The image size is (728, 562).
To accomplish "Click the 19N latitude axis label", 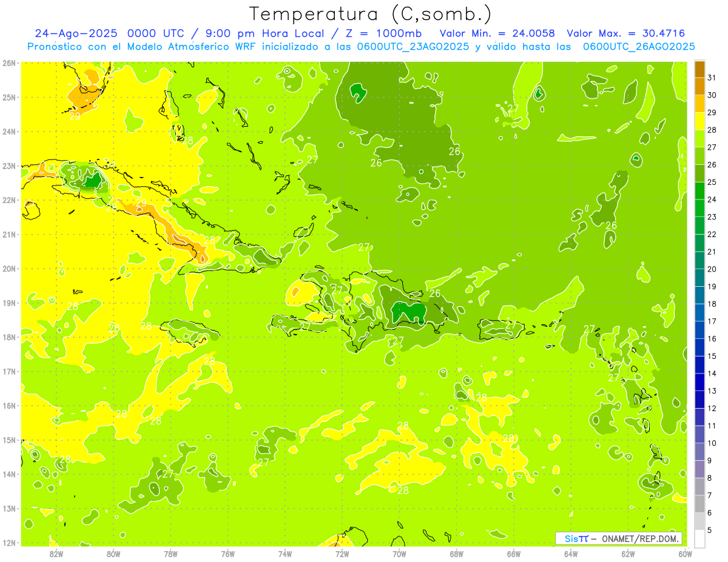I will point(9,303).
